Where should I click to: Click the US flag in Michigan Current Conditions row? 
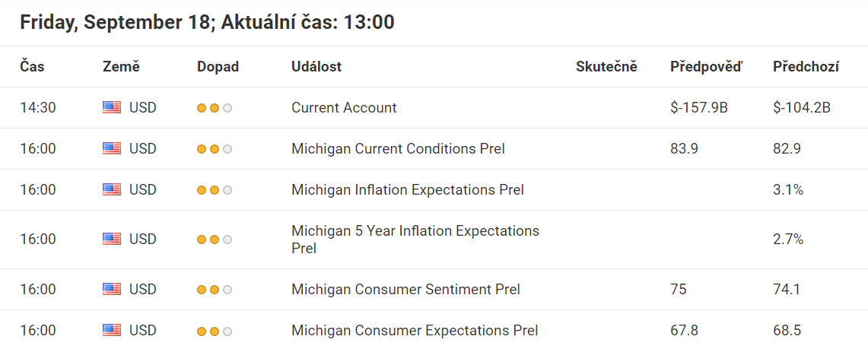[112, 149]
